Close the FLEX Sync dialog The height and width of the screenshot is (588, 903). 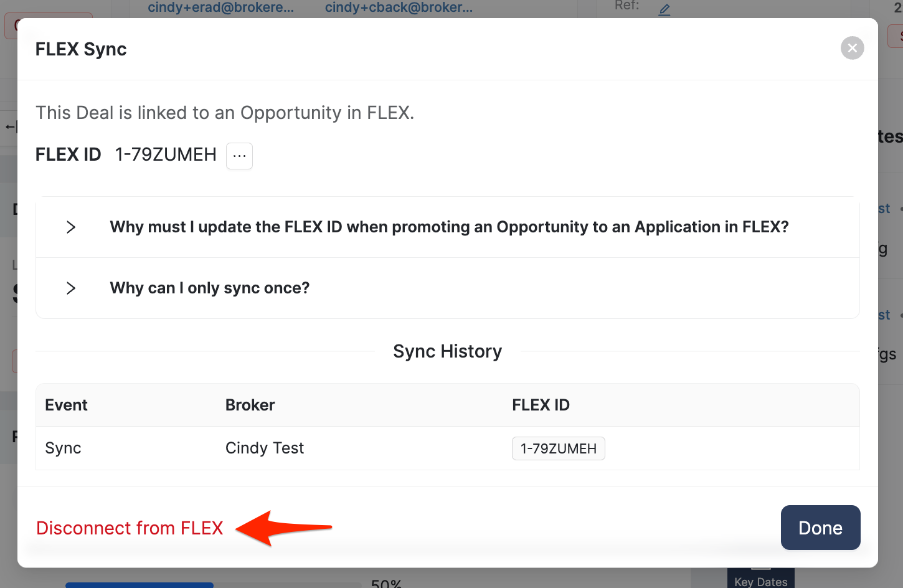pos(852,48)
